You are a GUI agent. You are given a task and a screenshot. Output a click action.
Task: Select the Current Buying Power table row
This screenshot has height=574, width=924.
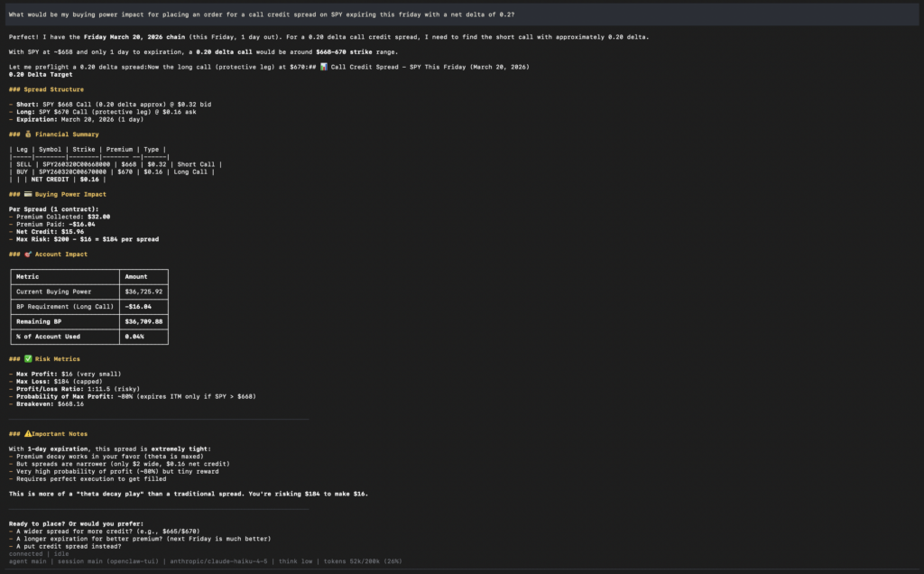pos(88,292)
